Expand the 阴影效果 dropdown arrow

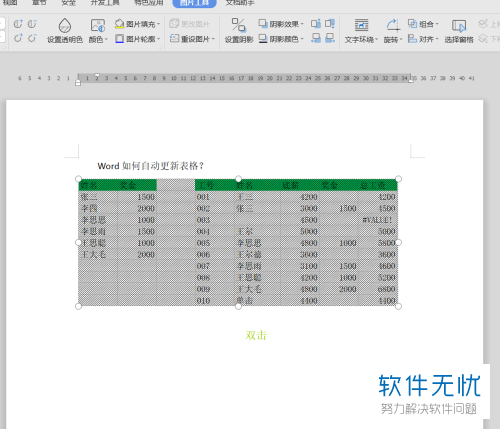point(302,24)
